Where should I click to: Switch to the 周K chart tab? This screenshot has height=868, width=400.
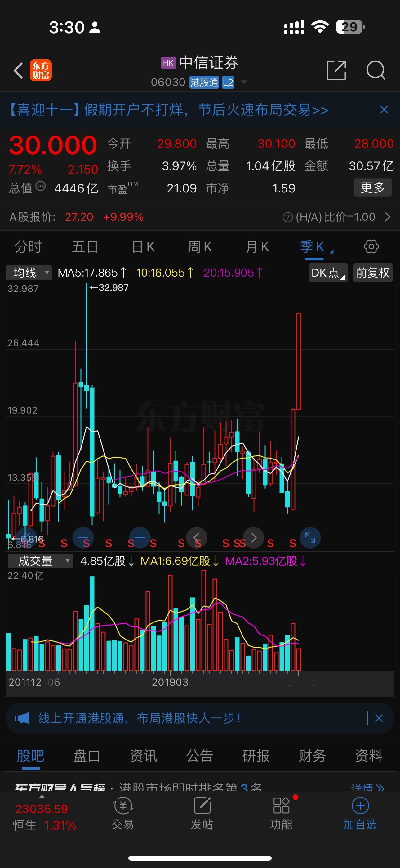[200, 247]
